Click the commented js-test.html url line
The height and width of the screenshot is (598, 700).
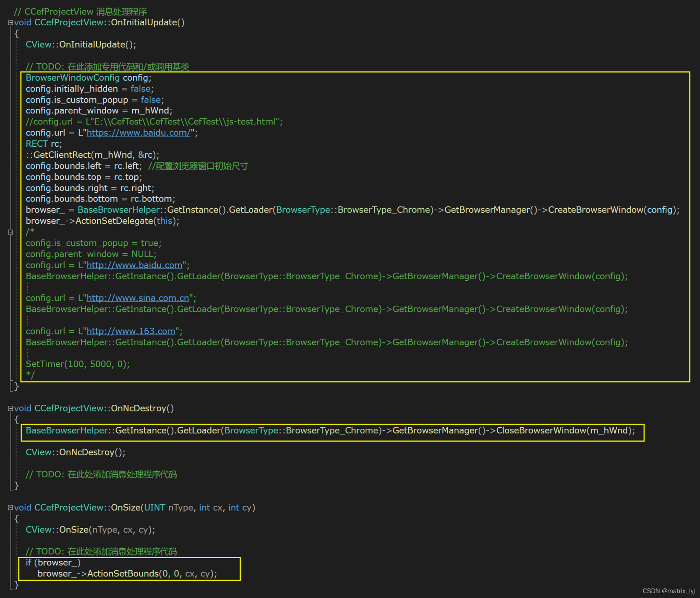(x=154, y=122)
